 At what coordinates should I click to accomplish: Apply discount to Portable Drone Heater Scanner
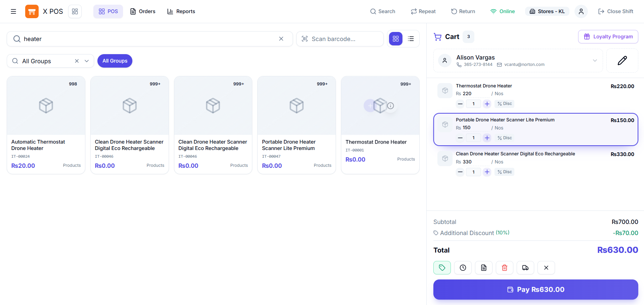(505, 138)
